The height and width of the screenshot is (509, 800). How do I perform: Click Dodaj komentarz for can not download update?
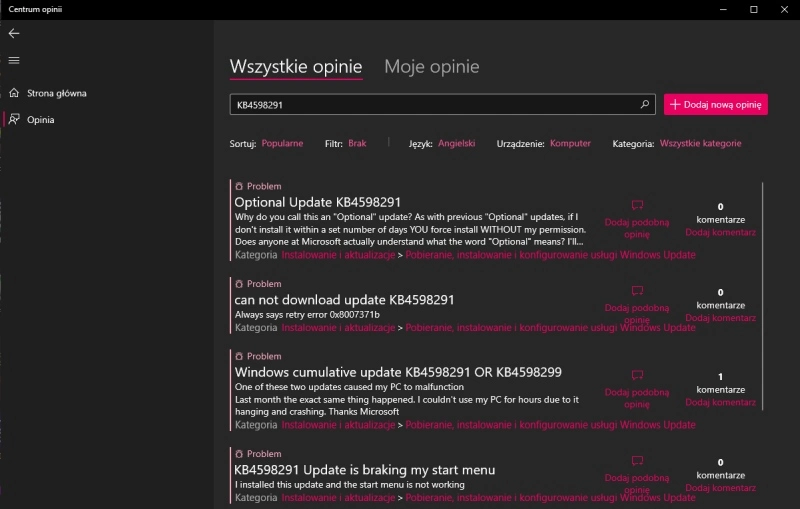click(x=720, y=318)
